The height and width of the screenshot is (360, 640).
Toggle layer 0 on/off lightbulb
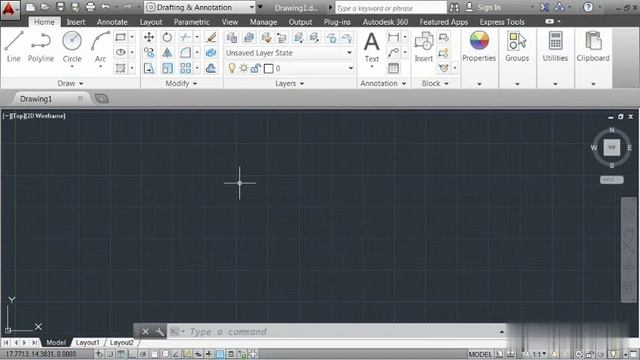[x=232, y=68]
